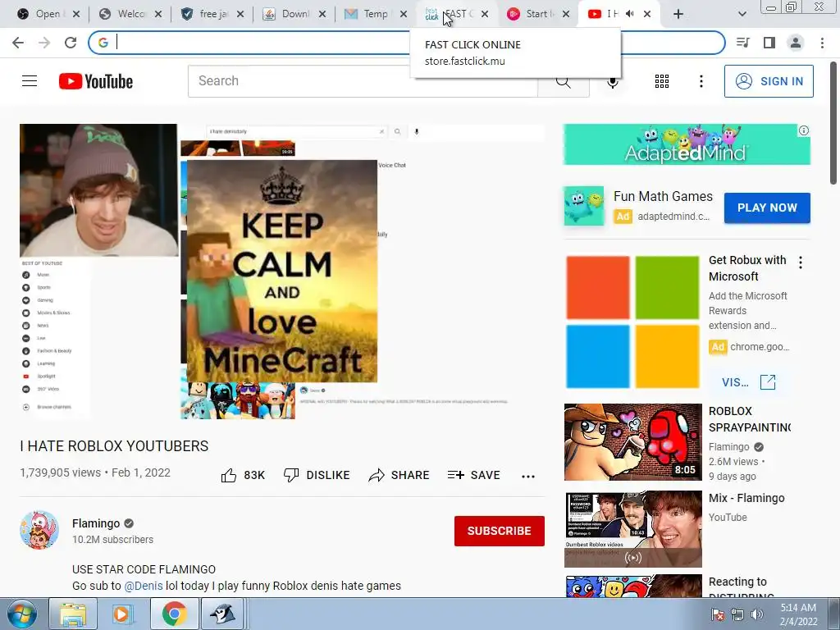Share the video

coord(399,475)
